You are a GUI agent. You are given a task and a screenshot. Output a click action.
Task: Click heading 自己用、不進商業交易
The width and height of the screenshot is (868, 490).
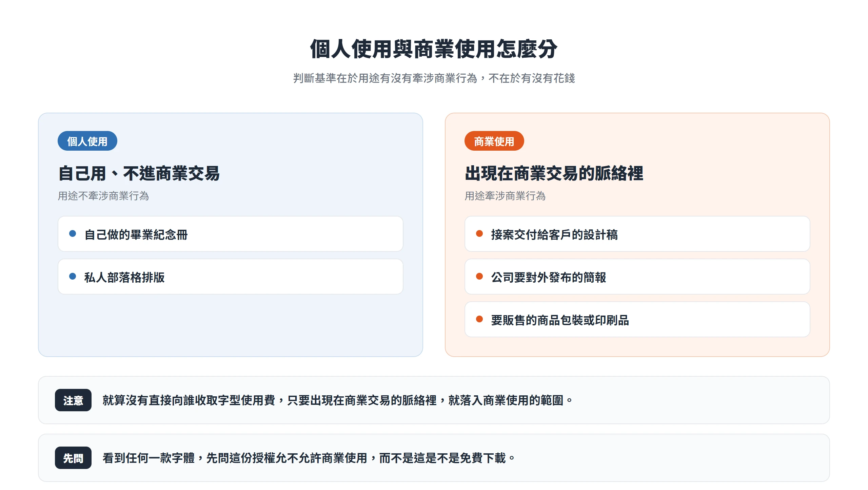click(x=139, y=173)
